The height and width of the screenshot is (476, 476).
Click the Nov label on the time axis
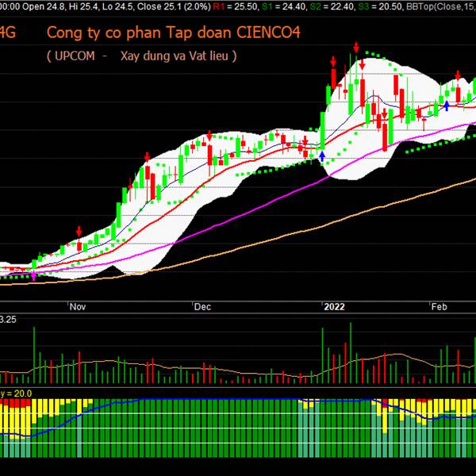(x=78, y=306)
